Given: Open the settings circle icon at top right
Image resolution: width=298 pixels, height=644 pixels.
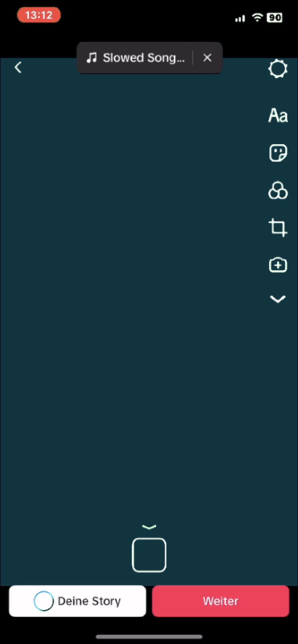Looking at the screenshot, I should 278,68.
